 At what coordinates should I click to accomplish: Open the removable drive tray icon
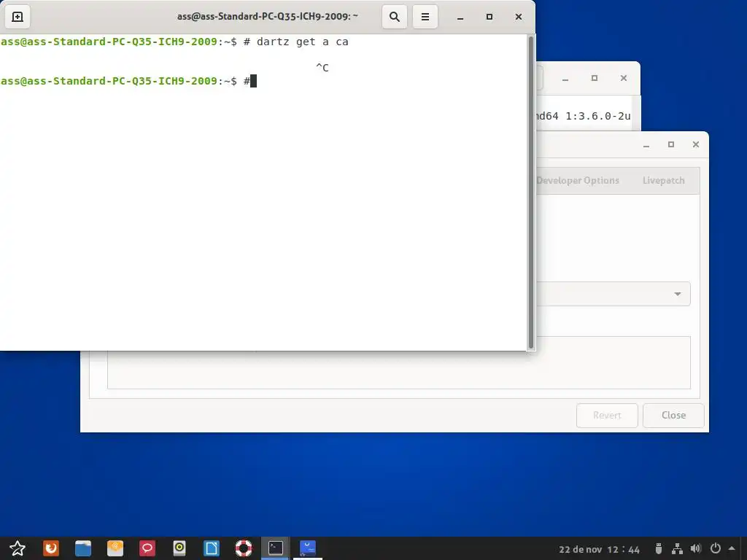point(659,549)
